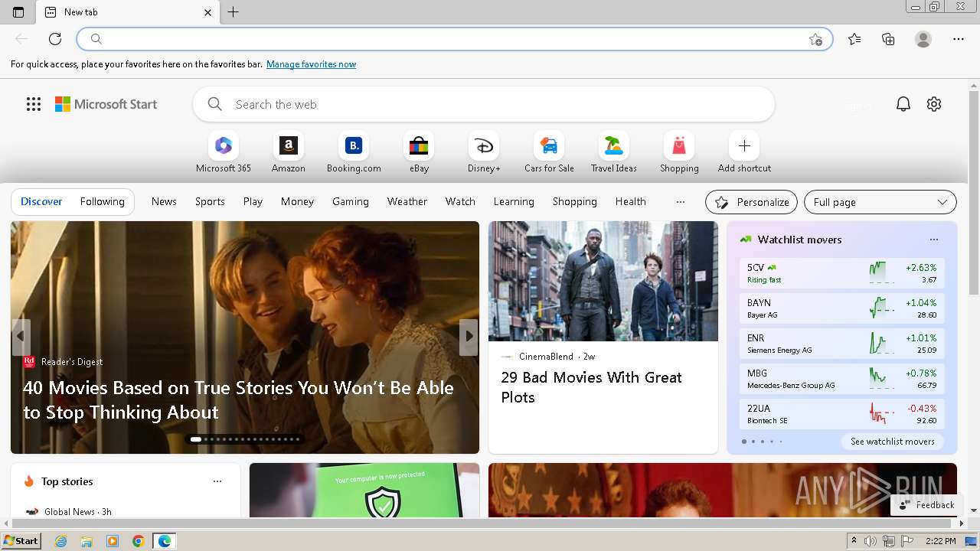Open the Sports category
This screenshot has height=551, width=980.
click(x=210, y=201)
